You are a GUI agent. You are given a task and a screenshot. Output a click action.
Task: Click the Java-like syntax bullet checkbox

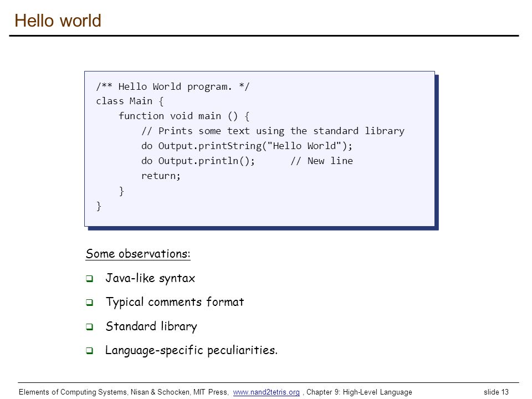coord(90,279)
